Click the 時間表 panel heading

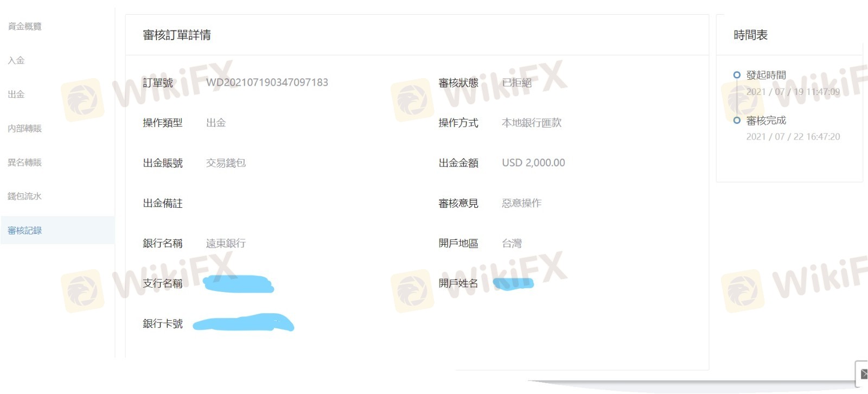pos(750,35)
